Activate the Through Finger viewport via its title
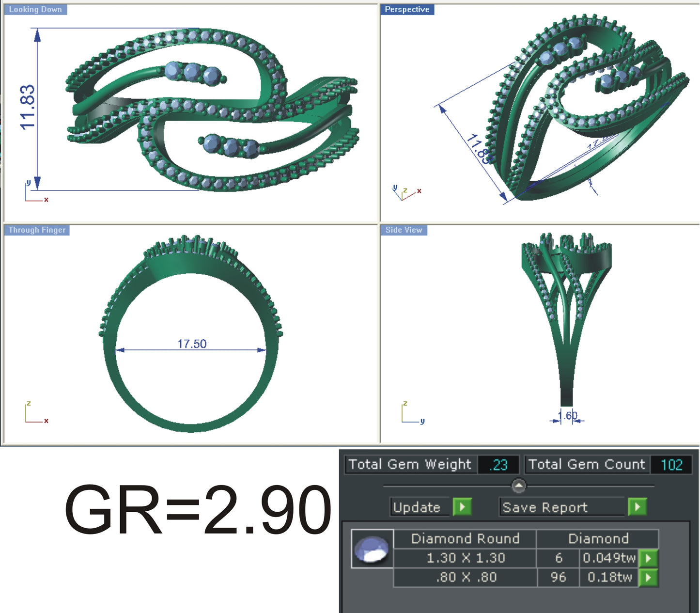Image resolution: width=700 pixels, height=613 pixels. (x=36, y=230)
